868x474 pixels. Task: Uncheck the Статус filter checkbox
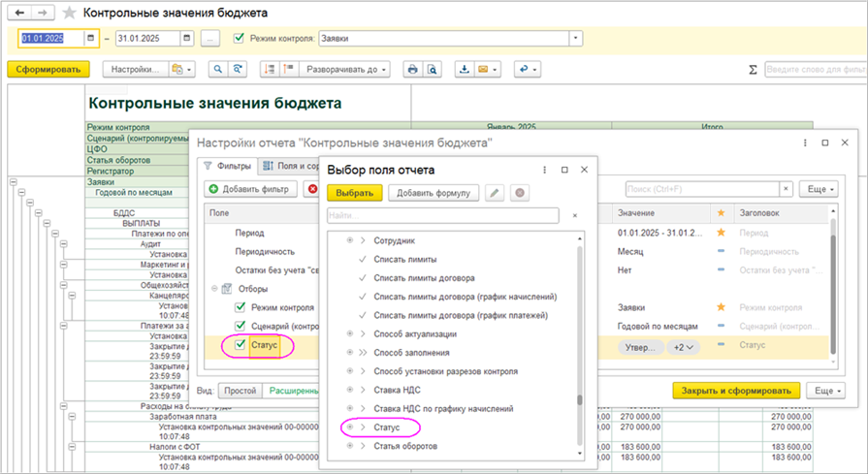(241, 344)
